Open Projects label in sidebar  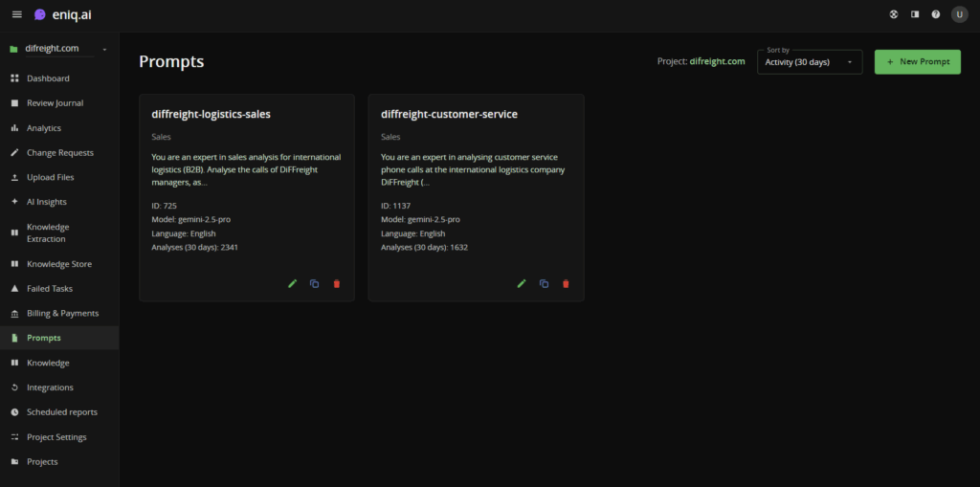[42, 462]
